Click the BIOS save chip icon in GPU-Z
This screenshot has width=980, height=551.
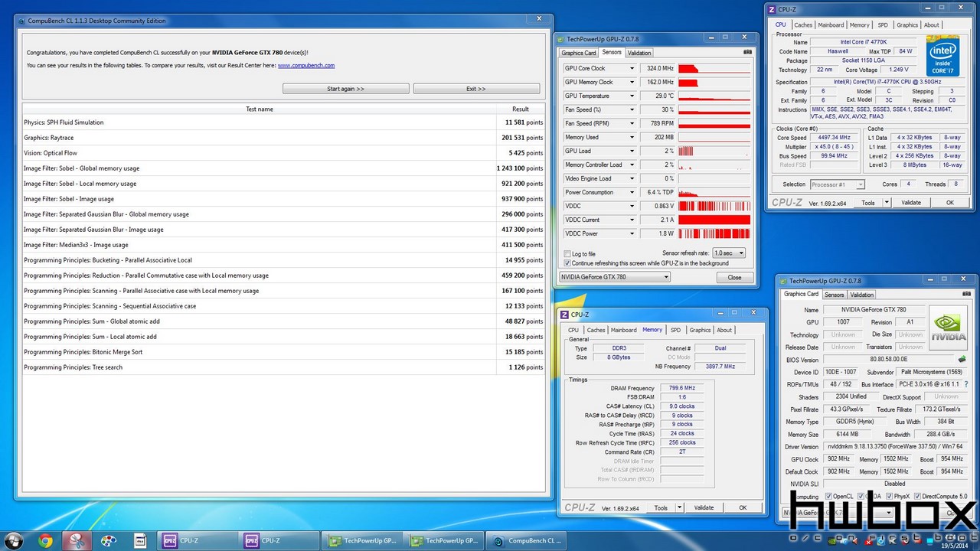coord(962,360)
